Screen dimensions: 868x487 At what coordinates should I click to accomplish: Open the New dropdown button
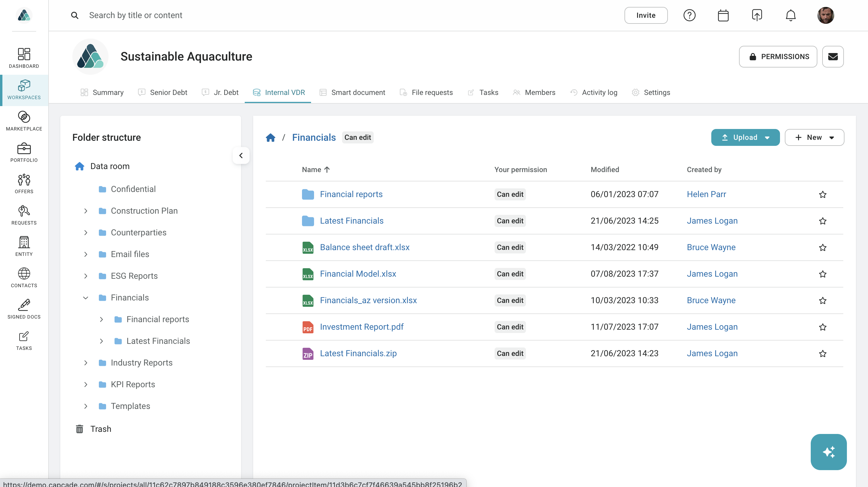814,137
